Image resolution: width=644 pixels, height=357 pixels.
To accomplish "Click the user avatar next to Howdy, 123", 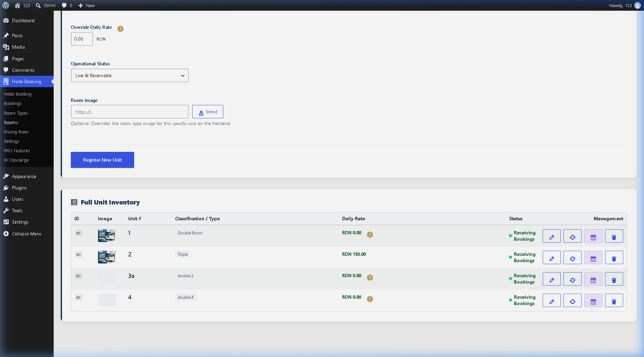I will [637, 5].
